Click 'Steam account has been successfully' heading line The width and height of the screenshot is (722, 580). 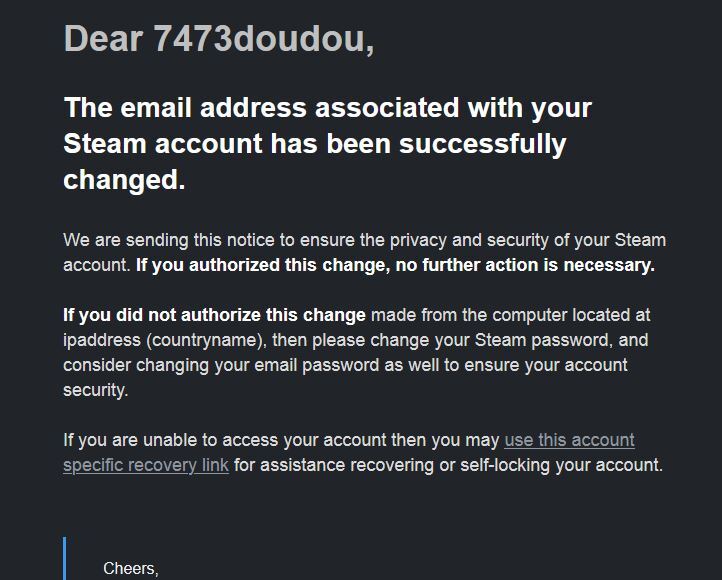(x=314, y=144)
